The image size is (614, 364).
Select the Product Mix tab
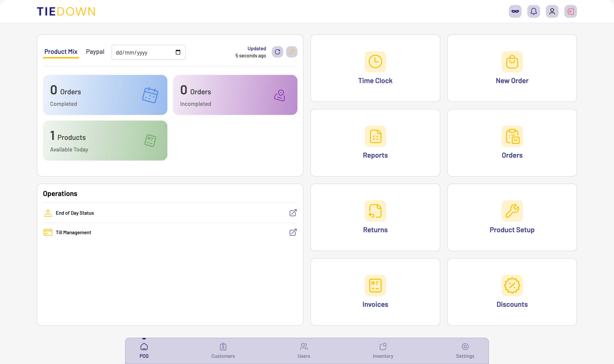tap(61, 51)
